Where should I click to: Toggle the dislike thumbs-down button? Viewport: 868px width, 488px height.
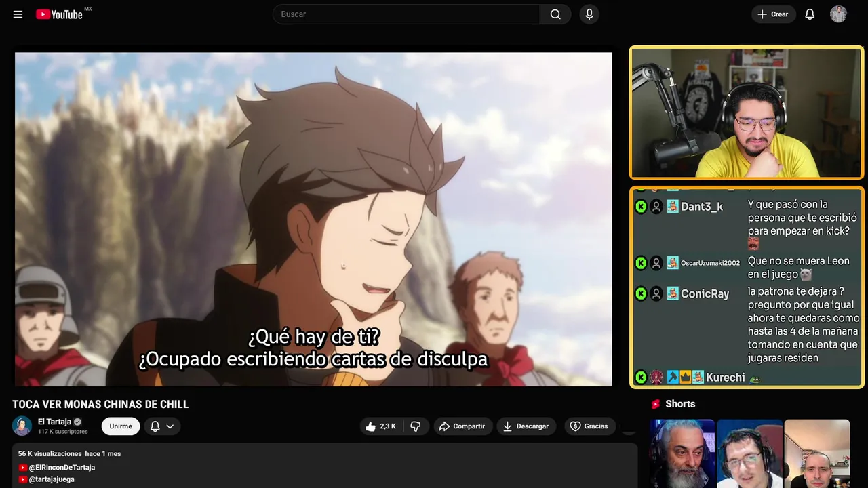click(416, 426)
